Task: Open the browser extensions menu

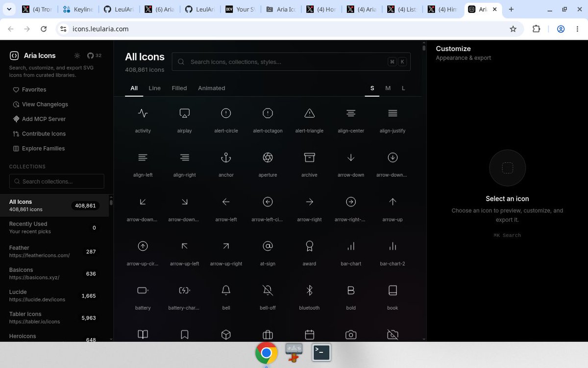Action: coord(536,29)
